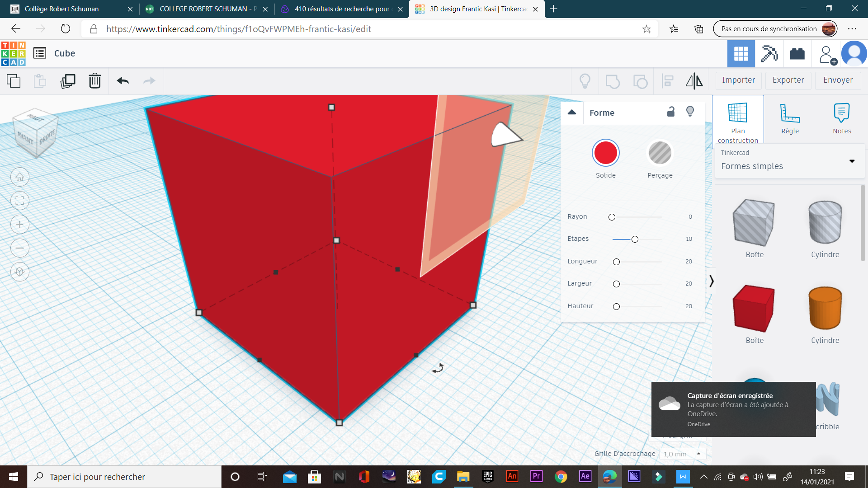
Task: Click the Mirror tool icon
Action: click(x=694, y=81)
